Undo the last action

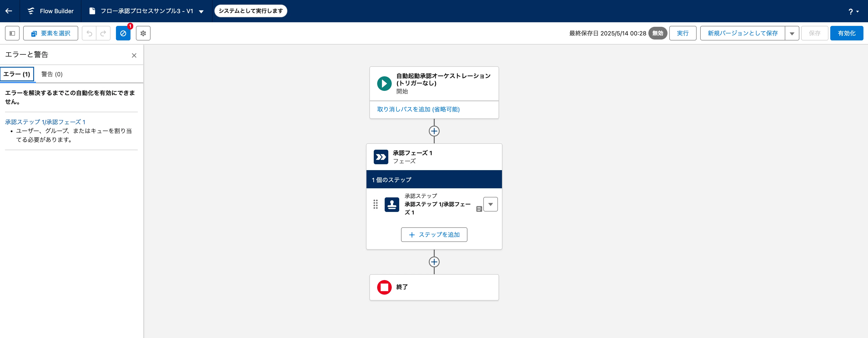click(x=89, y=33)
